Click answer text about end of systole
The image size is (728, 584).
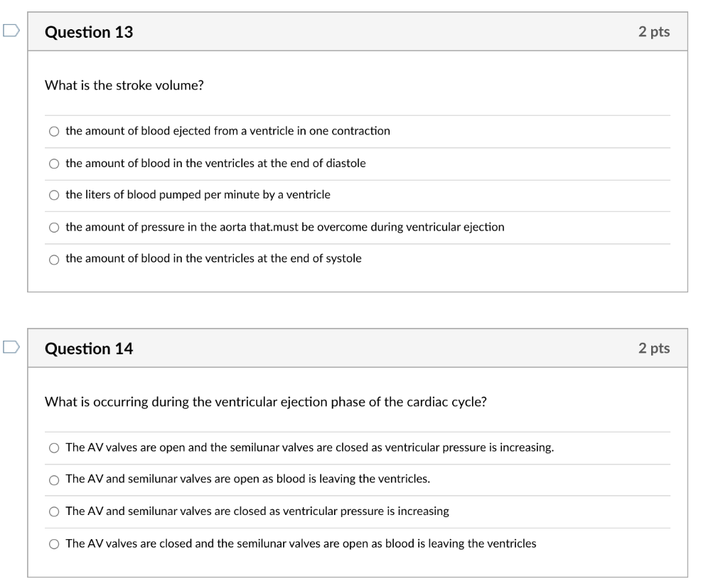coord(213,258)
